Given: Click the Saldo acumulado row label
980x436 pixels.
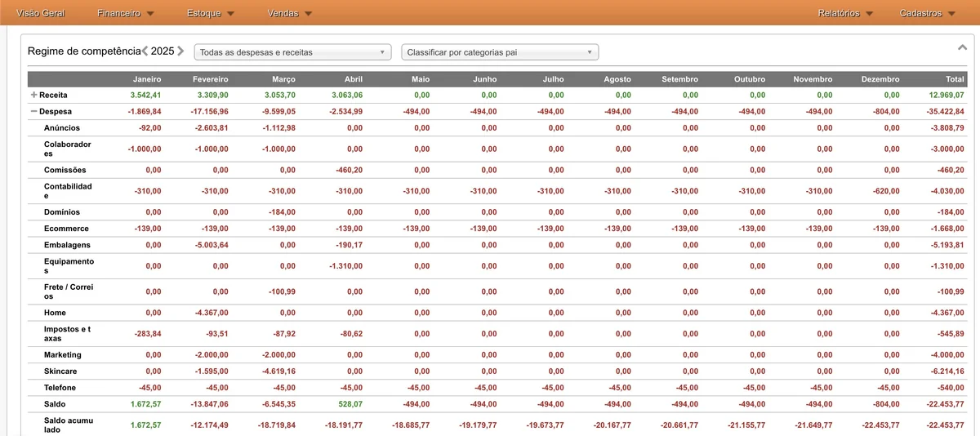Looking at the screenshot, I should coord(68,425).
